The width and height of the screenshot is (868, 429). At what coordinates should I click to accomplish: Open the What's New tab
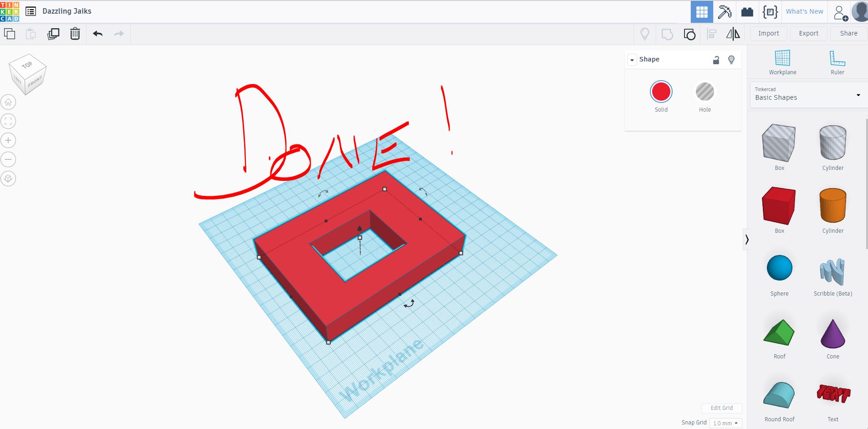coord(804,12)
